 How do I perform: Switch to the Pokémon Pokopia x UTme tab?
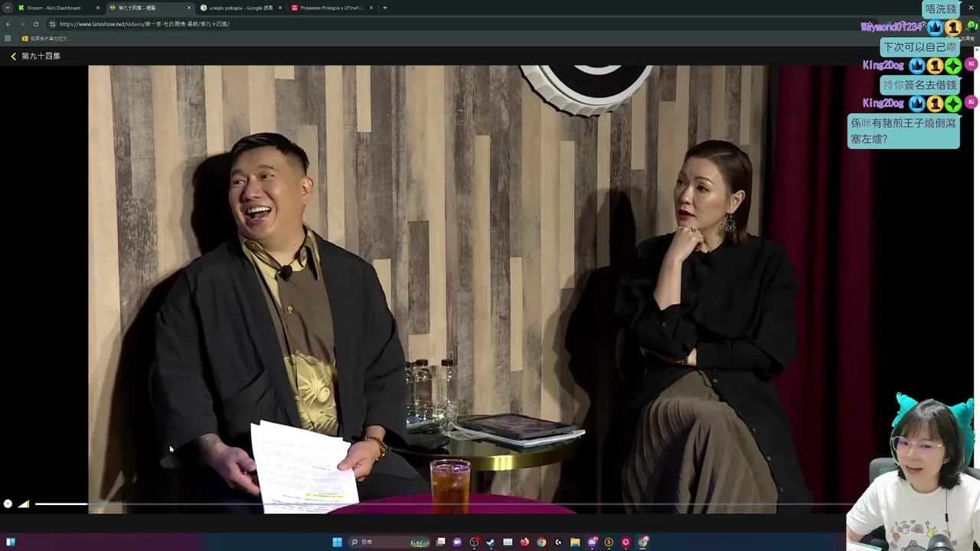(332, 8)
